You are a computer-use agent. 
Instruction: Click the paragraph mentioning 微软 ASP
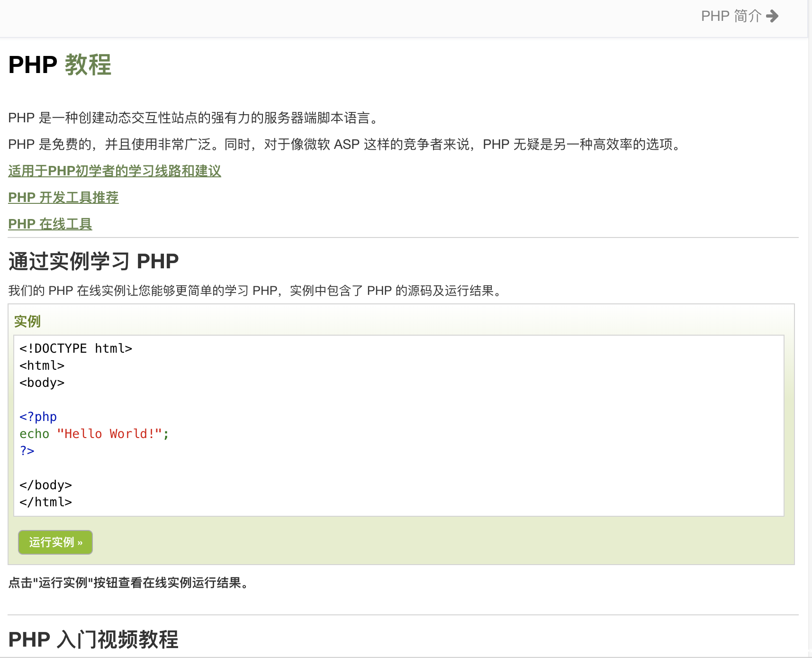(x=346, y=145)
